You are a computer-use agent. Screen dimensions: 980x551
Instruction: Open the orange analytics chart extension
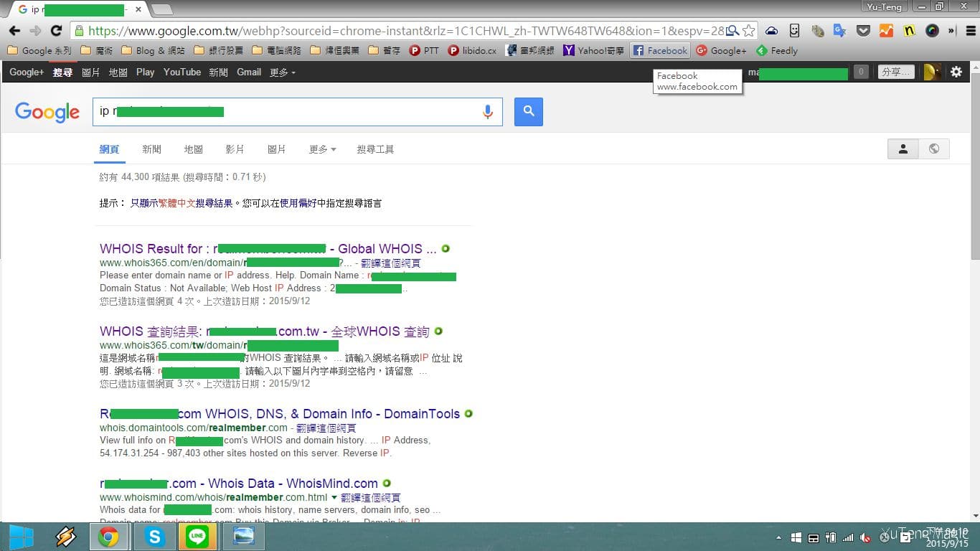pos(886,31)
